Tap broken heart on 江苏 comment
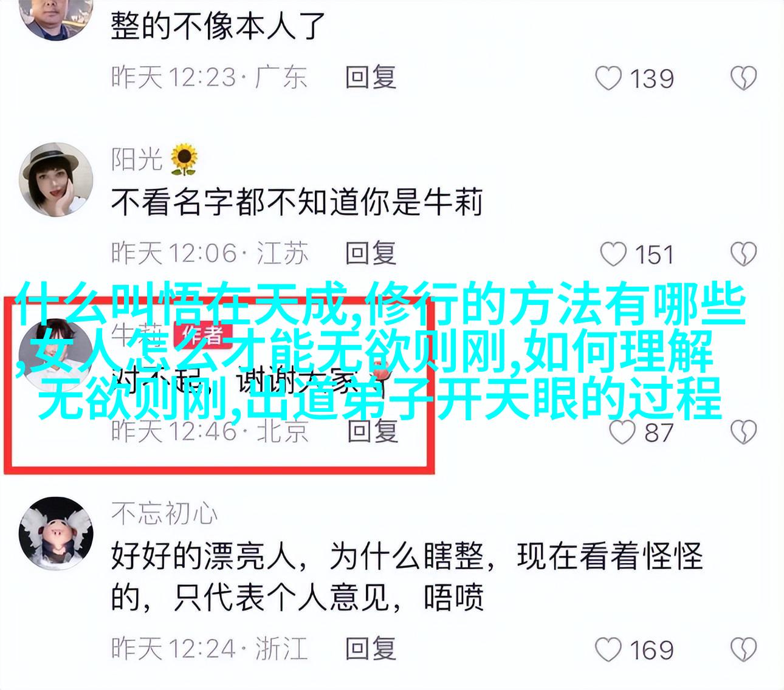This screenshot has width=784, height=690. coord(743,254)
